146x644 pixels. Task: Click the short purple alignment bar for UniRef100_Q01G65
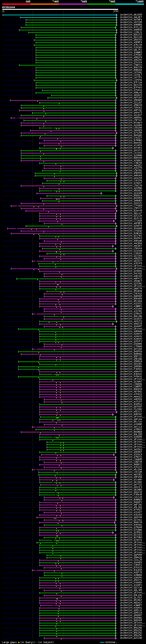coord(69,193)
